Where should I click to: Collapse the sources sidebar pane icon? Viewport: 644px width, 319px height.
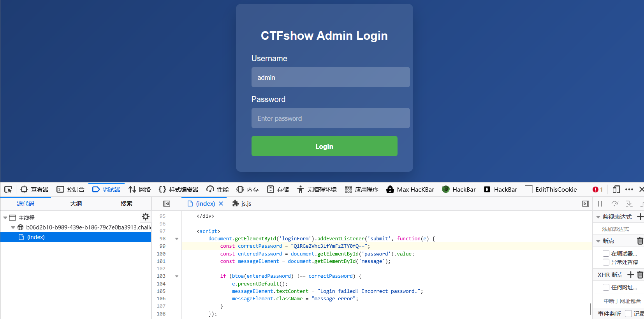tap(167, 204)
